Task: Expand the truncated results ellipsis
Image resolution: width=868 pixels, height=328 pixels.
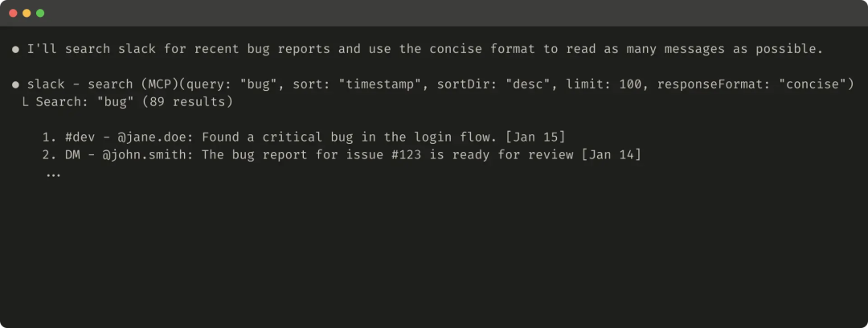Action: coord(53,174)
